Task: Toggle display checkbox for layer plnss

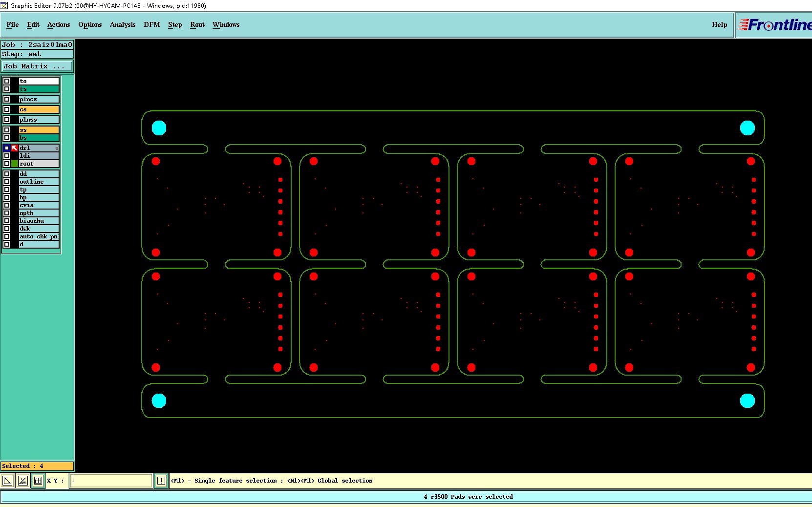Action: point(7,120)
